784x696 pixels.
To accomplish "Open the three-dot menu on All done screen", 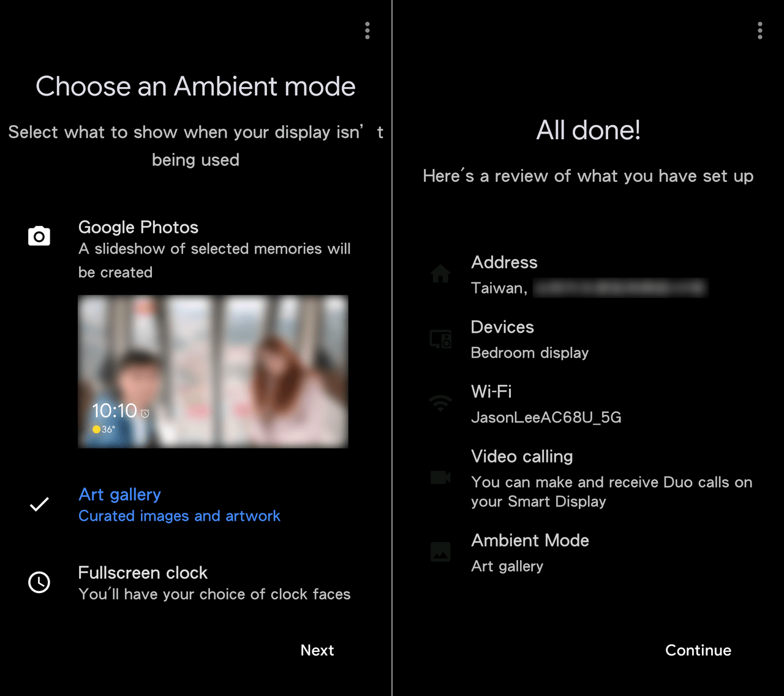I will coord(760,31).
